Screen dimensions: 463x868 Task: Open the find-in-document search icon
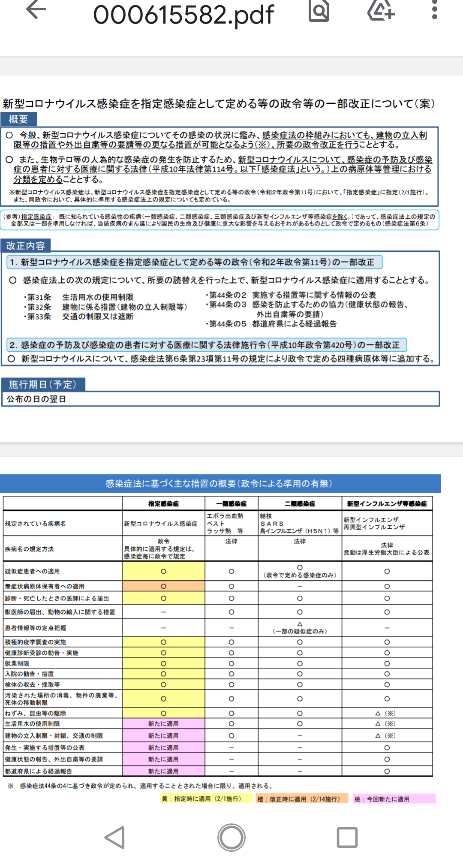coord(319,10)
